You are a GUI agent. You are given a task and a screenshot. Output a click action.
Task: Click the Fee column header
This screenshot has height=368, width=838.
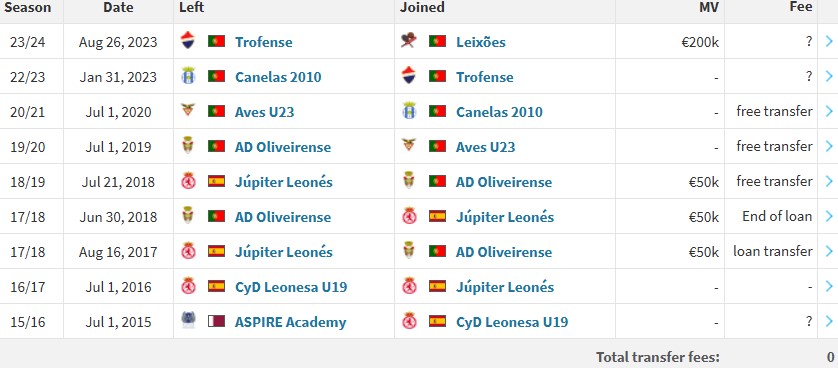(801, 6)
